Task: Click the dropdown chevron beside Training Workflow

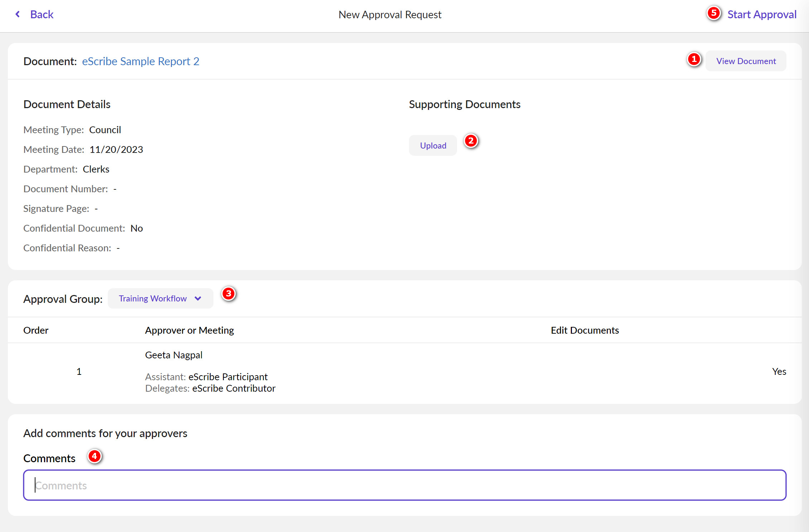Action: point(198,298)
